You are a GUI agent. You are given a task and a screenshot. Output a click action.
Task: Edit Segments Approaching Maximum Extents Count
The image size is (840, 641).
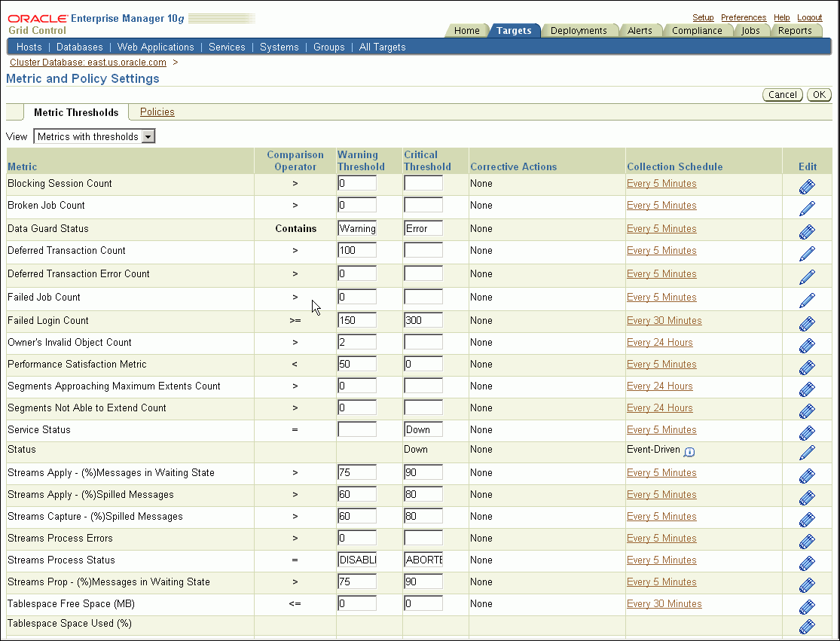click(807, 389)
